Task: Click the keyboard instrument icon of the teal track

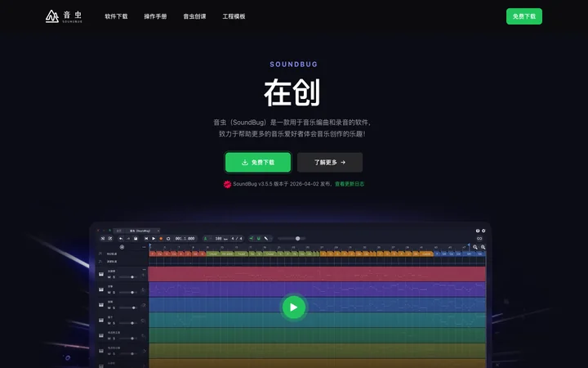Action: click(101, 321)
